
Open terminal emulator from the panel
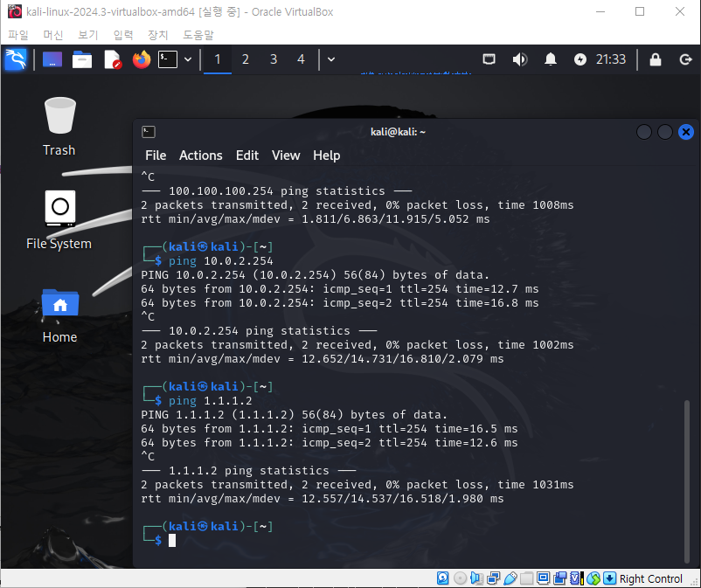(x=168, y=59)
